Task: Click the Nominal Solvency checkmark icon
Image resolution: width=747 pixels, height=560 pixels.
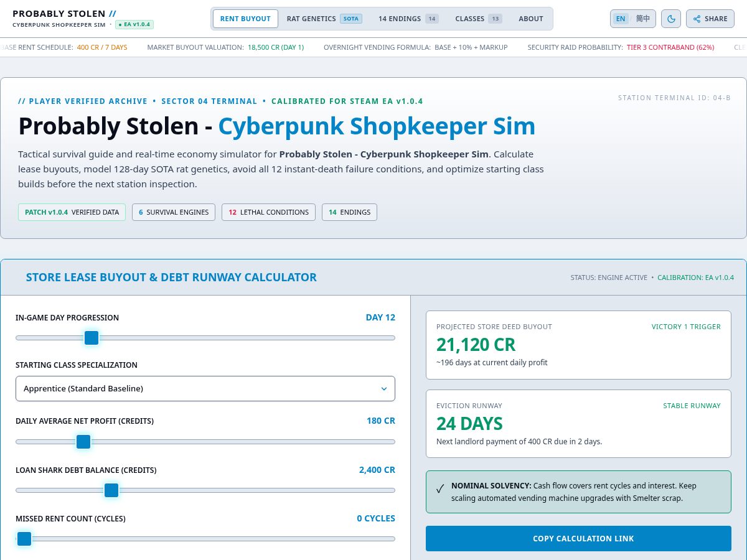Action: tap(440, 489)
